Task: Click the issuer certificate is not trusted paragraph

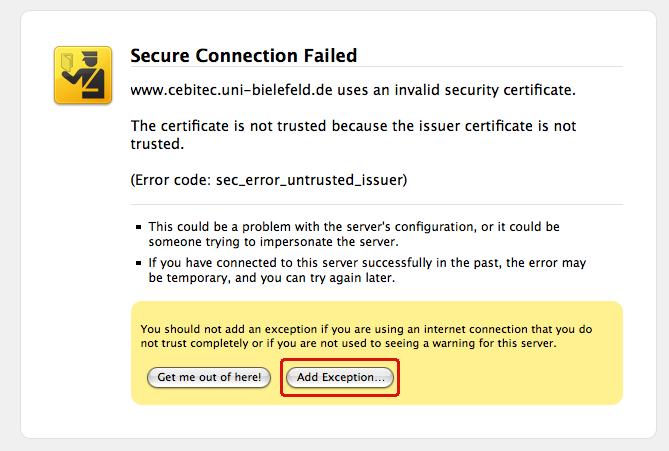Action: pos(353,135)
